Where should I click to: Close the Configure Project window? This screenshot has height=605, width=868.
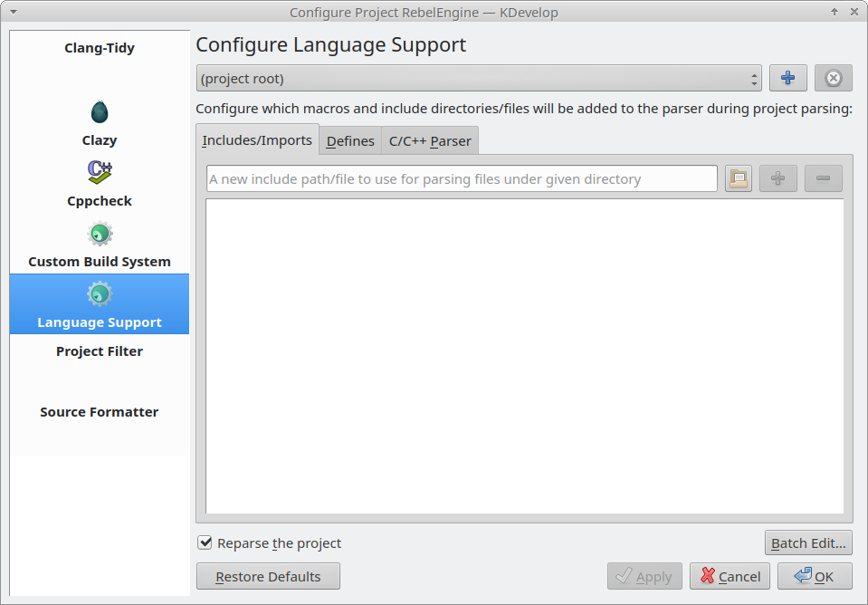[x=854, y=12]
